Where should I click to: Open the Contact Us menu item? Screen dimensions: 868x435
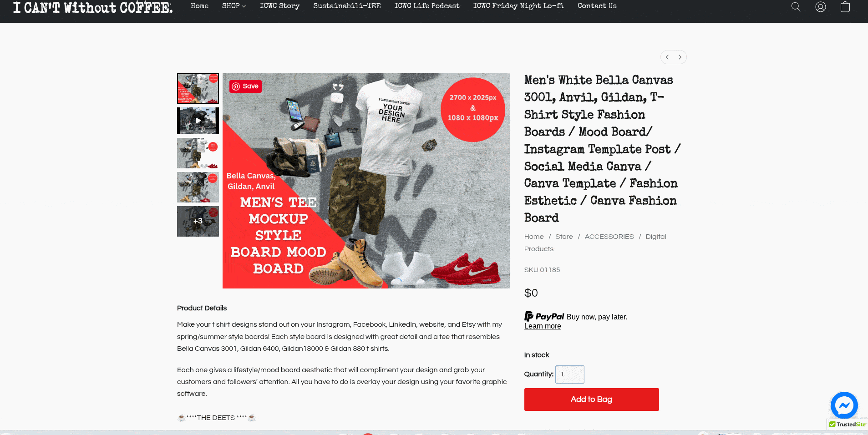coord(597,6)
